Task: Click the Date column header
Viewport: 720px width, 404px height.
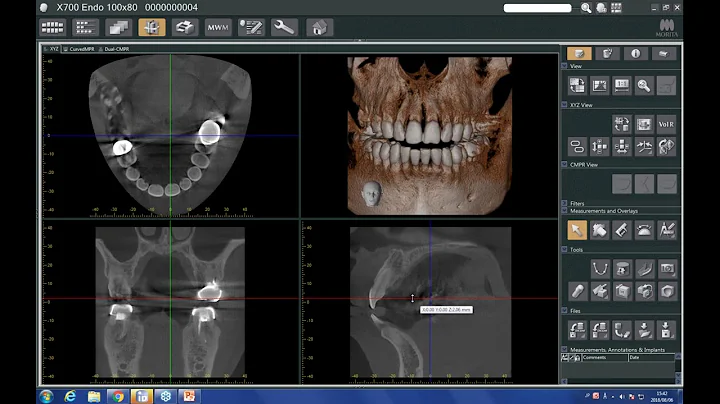Action: pos(651,358)
